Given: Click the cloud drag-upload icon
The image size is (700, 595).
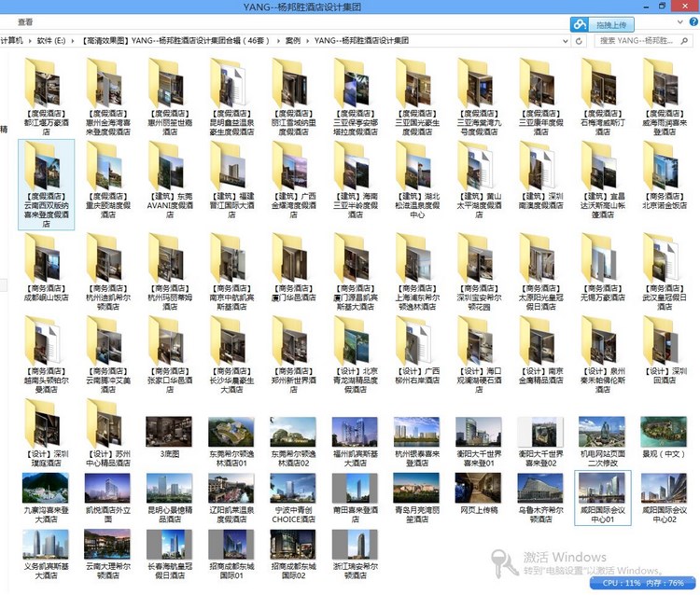Looking at the screenshot, I should click(580, 24).
